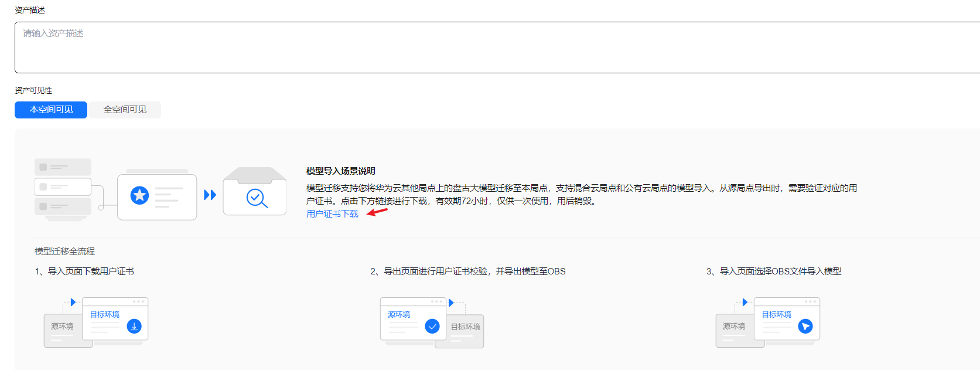Click step 2 text about 导出模型至OBS
The height and width of the screenshot is (370, 980).
[x=468, y=271]
